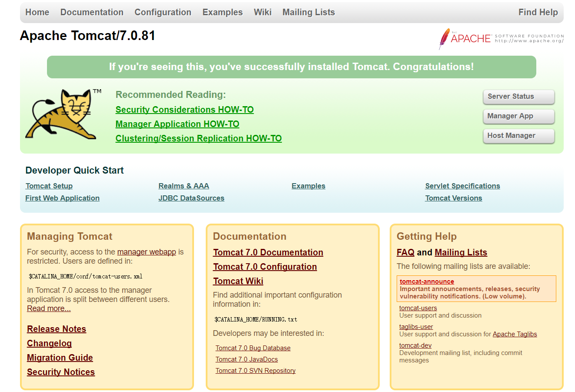Viewport: 575px width, 392px height.
Task: Open the Home menu item
Action: click(x=37, y=12)
